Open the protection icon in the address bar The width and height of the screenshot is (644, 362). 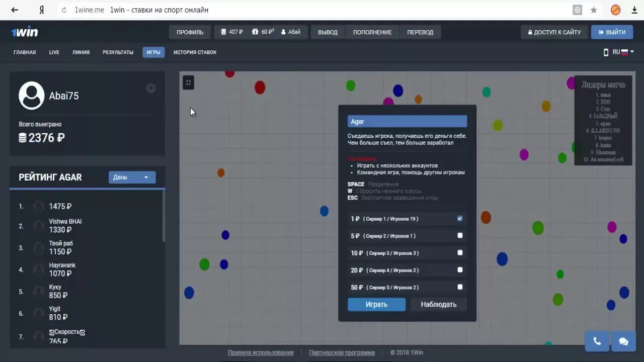pyautogui.click(x=578, y=10)
